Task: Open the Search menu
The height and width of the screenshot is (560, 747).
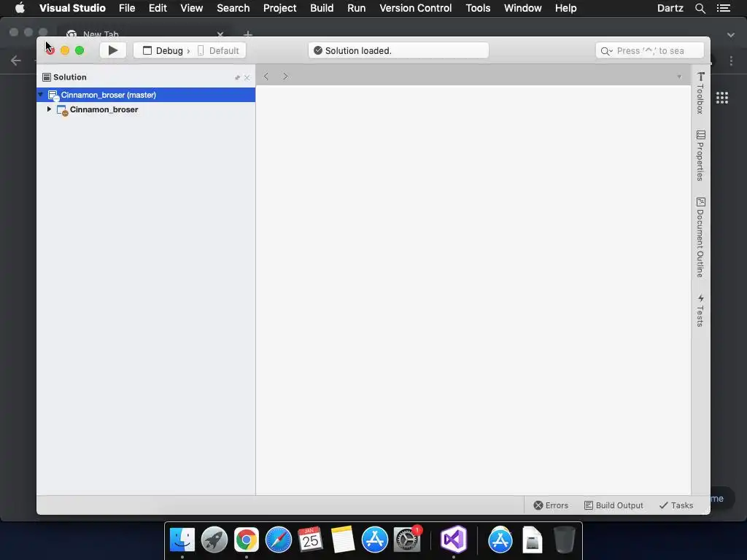Action: coord(233,8)
